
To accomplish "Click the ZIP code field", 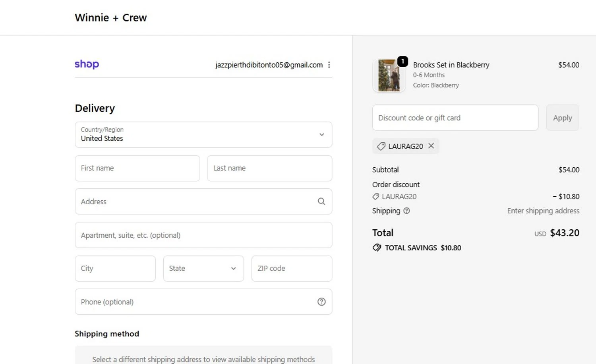I will coord(292,269).
